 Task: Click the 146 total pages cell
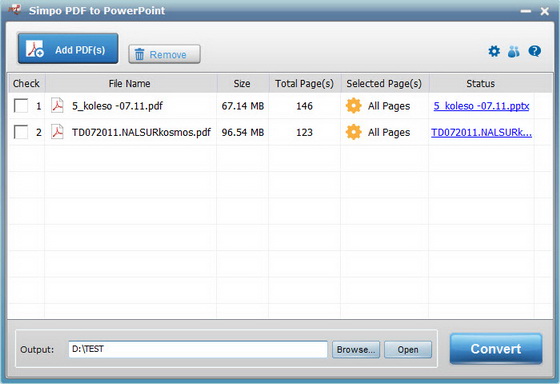tap(304, 106)
